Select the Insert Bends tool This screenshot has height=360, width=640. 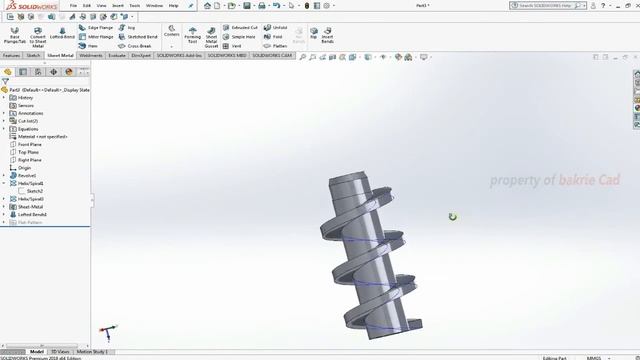327,35
